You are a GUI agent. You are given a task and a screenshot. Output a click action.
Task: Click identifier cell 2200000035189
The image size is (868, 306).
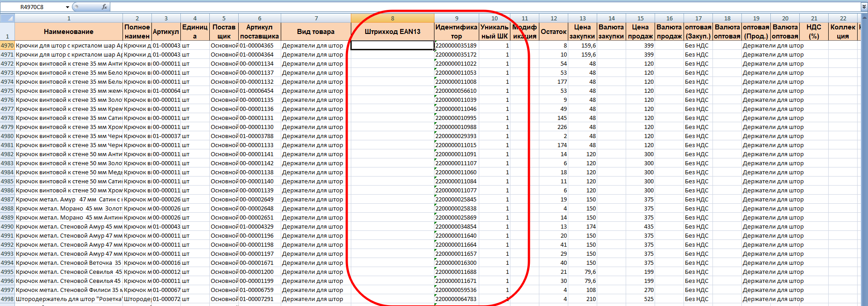pos(456,45)
